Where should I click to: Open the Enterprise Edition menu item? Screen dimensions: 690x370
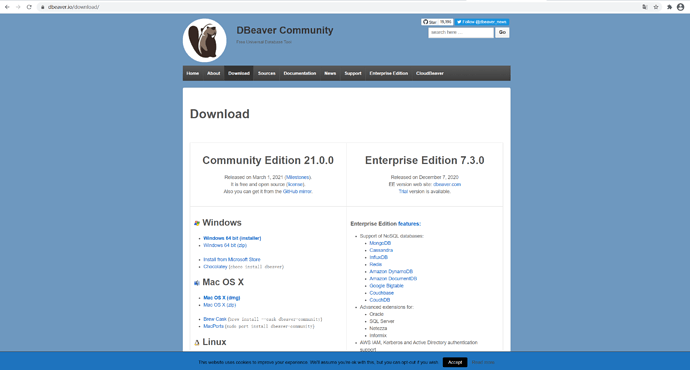pos(389,73)
